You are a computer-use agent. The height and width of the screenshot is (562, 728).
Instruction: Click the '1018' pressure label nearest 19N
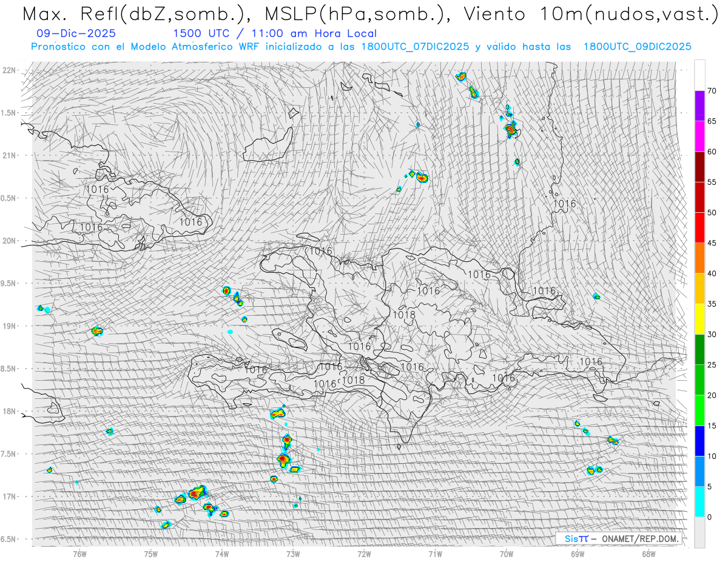pyautogui.click(x=404, y=315)
